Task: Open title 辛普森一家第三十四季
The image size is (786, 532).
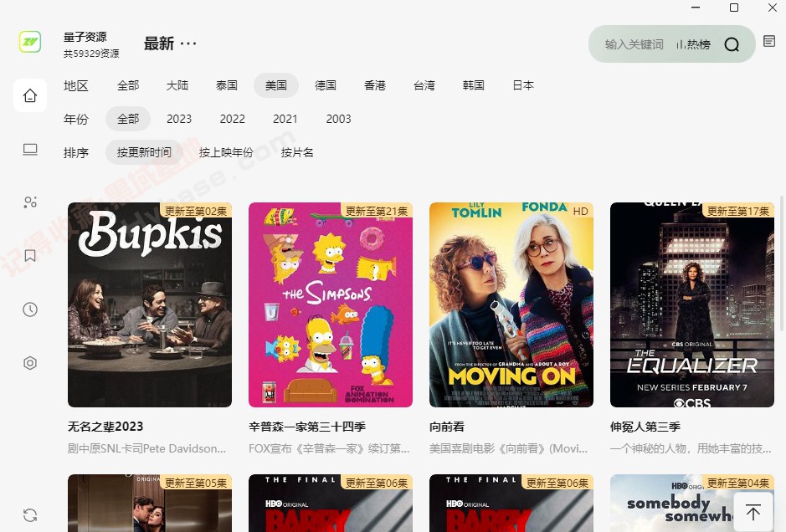Action: (x=307, y=427)
